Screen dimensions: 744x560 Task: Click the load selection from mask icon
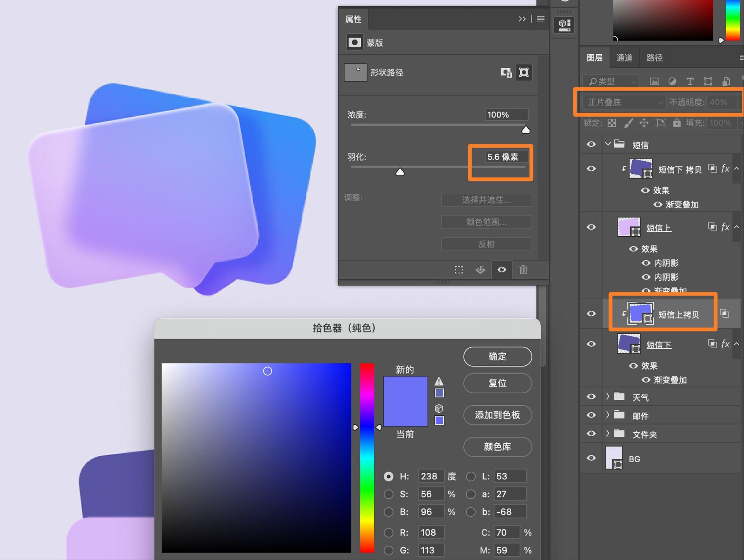(459, 270)
